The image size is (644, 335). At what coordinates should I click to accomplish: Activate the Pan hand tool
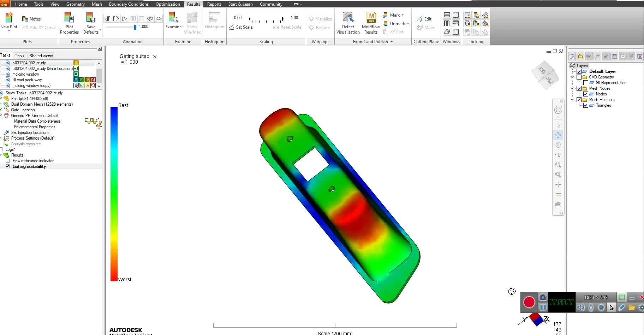pos(558,145)
